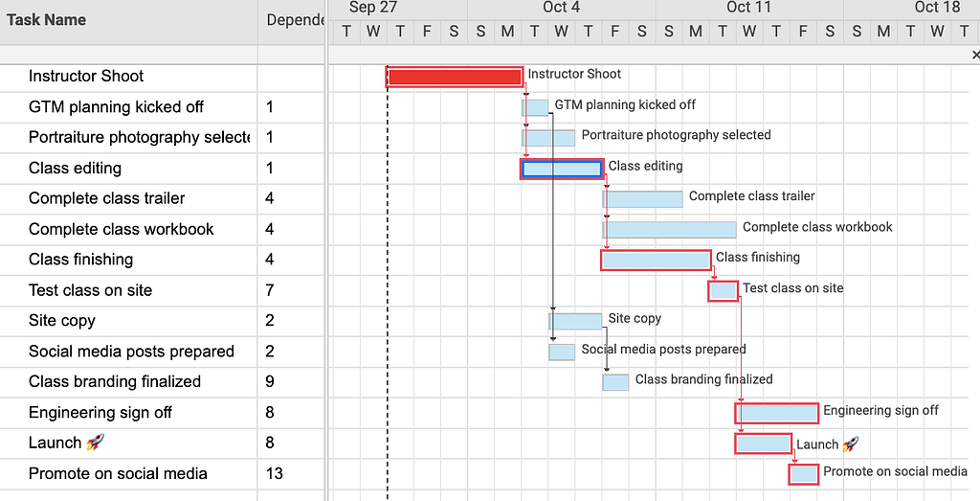Select the Launch rocket task name cell

[129, 444]
